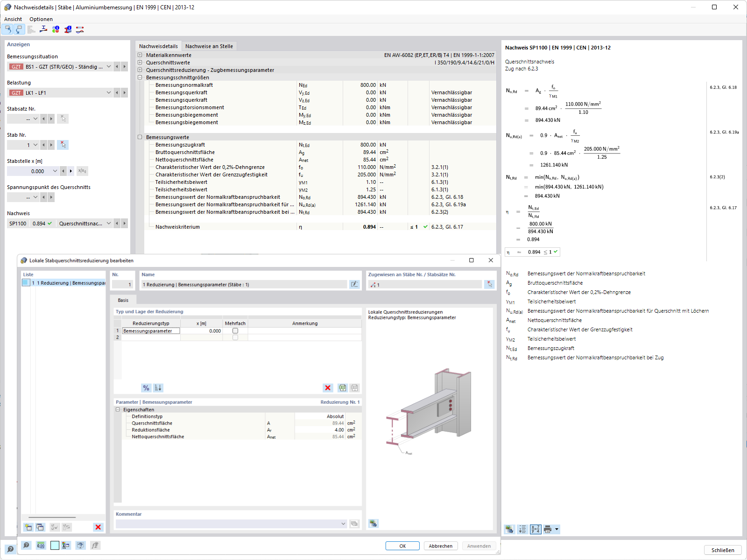Click the sort rows icon below reduction table

click(x=158, y=388)
